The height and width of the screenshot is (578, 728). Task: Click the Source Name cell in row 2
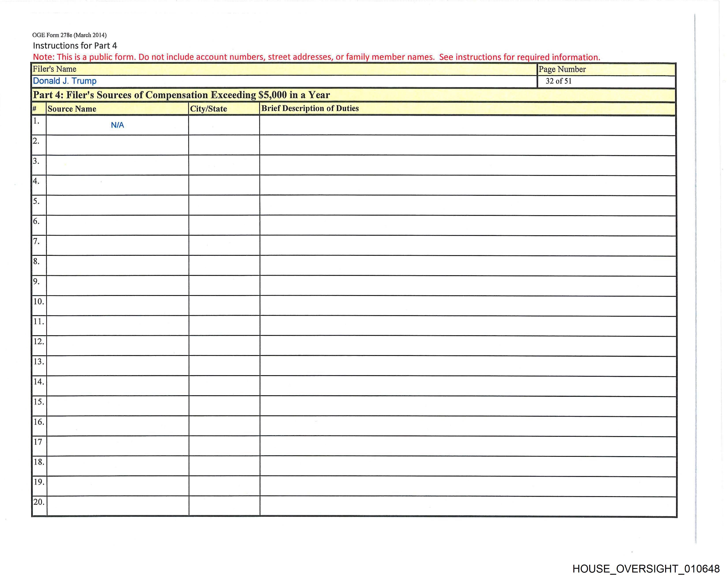[117, 145]
